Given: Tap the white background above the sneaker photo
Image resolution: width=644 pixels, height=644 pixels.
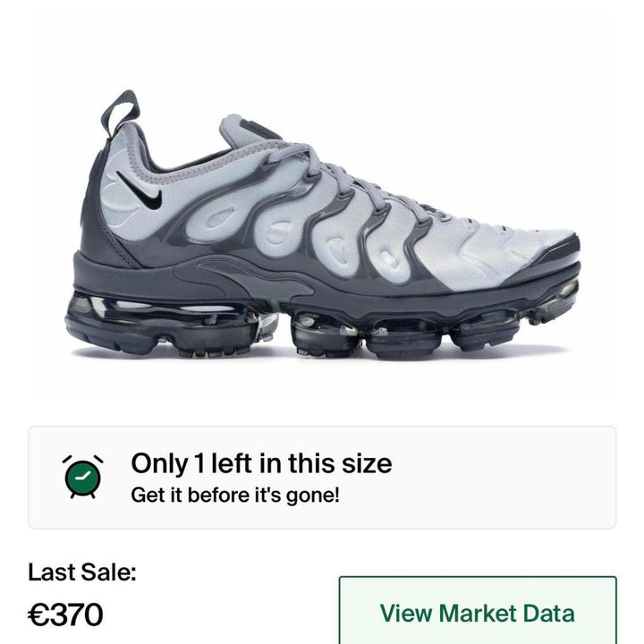Looking at the screenshot, I should click(x=322, y=49).
